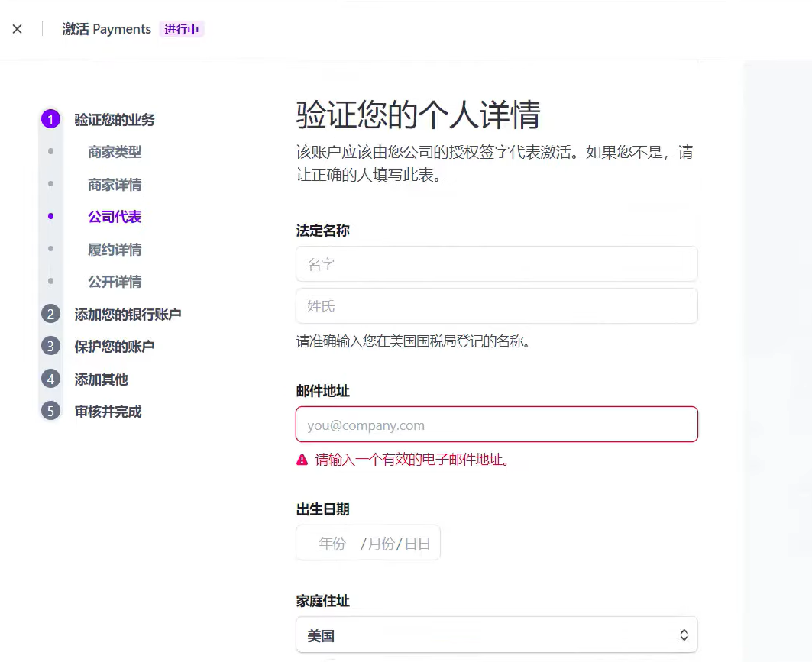
Task: Click the 名字 first name input
Action: 497,264
